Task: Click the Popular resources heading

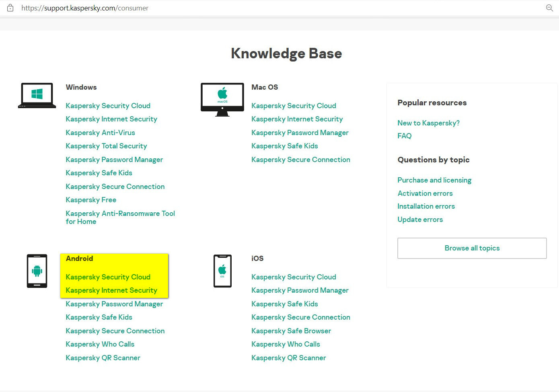Action: point(432,103)
